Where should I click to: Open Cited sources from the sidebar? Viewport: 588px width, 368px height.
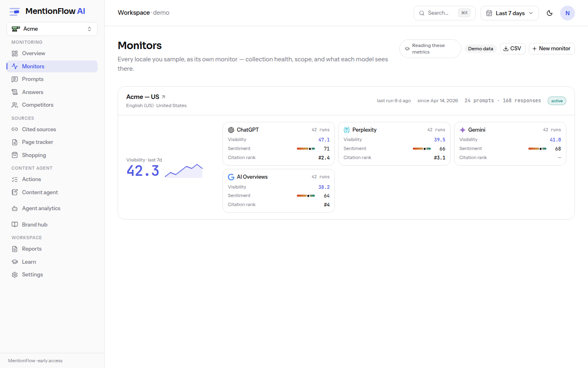click(52, 130)
